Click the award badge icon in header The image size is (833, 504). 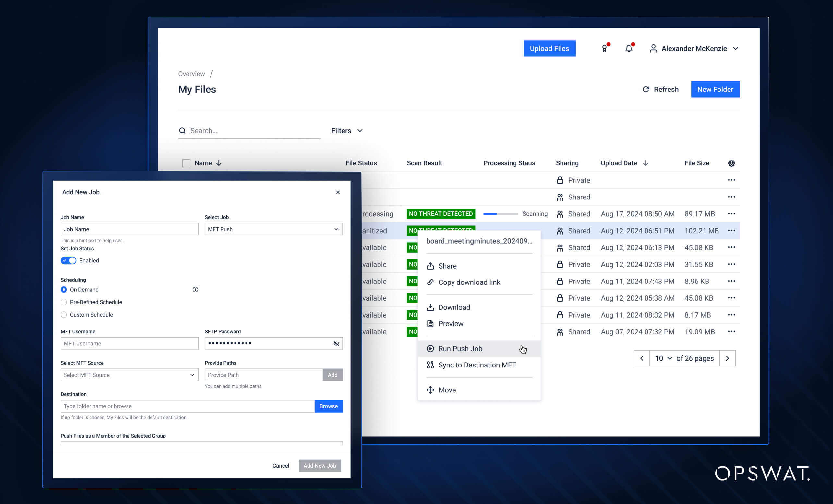(604, 48)
